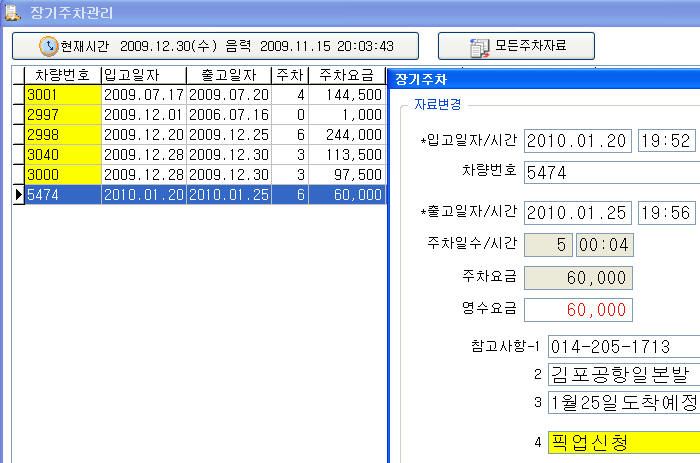The image size is (700, 463).
Task: Select the row for vehicle 2997
Action: pyautogui.click(x=200, y=115)
